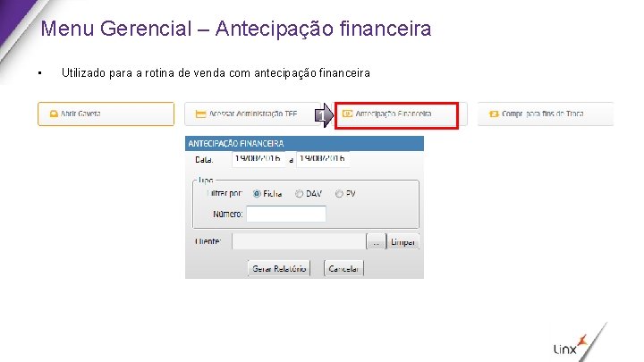The height and width of the screenshot is (362, 644).
Task: Select the DAV radio option
Action: pos(299,194)
